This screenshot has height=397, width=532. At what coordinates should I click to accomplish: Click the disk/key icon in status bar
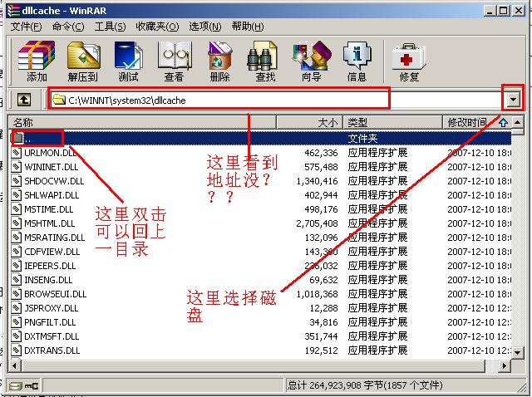click(23, 386)
